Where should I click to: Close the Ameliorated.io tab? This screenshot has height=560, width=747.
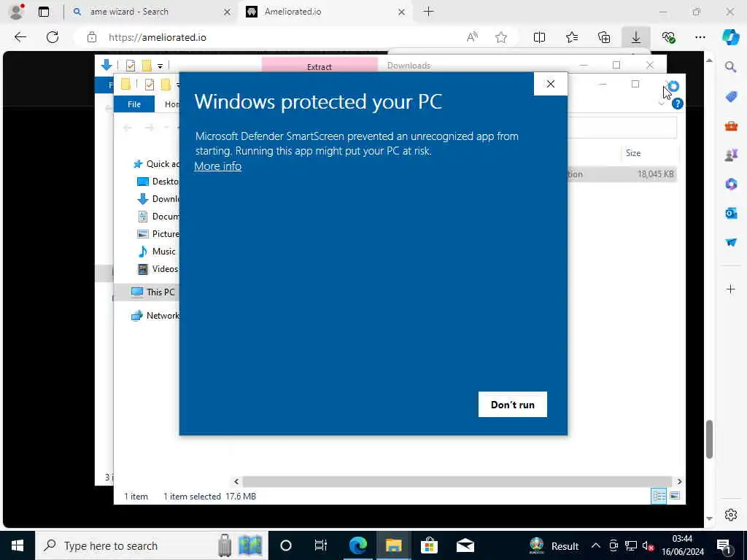click(x=402, y=12)
